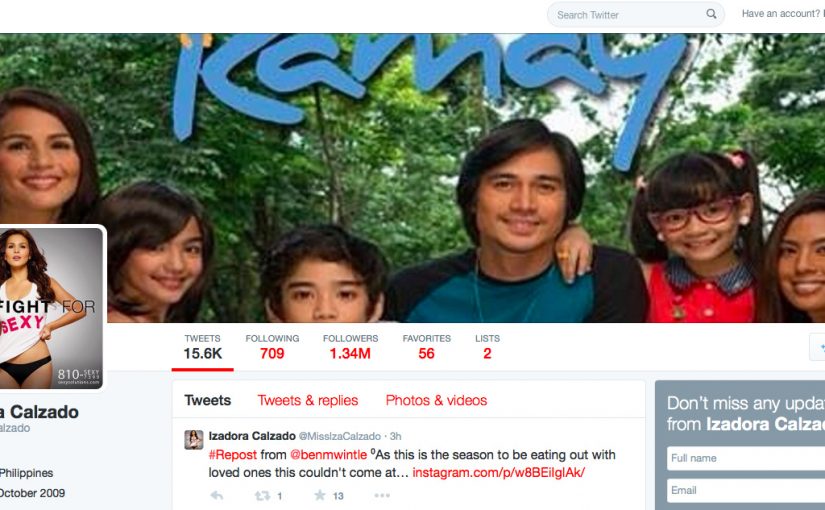This screenshot has height=510, width=825.
Task: Follow the #Repost hashtag link
Action: (233, 455)
